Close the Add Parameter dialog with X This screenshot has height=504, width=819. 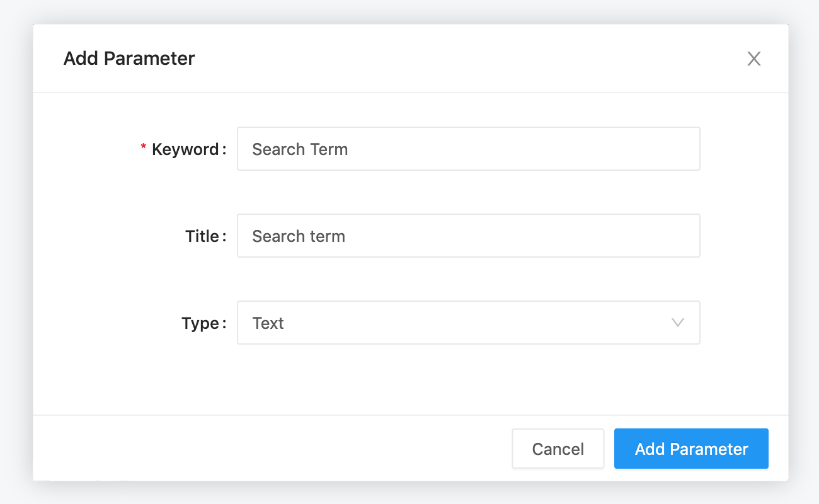tap(753, 59)
